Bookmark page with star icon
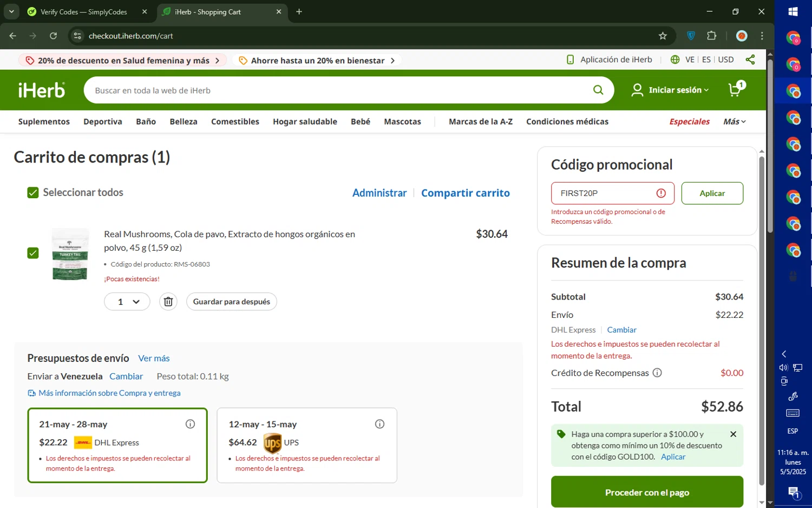The height and width of the screenshot is (508, 812). [x=663, y=36]
